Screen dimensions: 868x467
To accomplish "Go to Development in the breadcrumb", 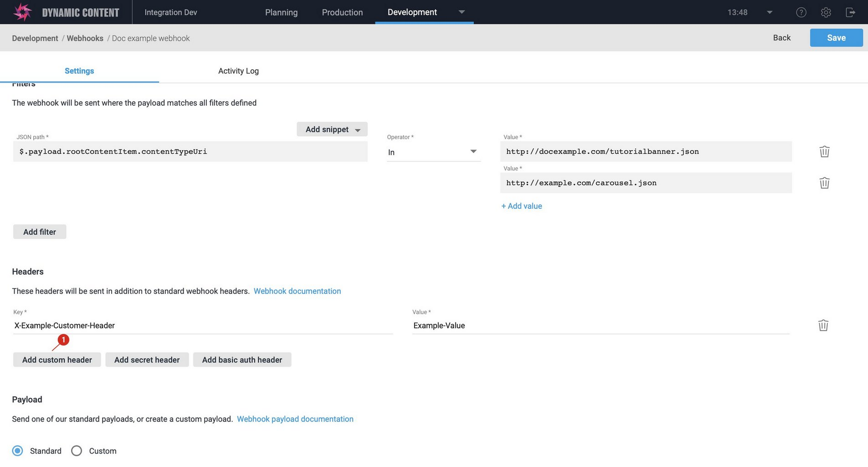I will (35, 38).
